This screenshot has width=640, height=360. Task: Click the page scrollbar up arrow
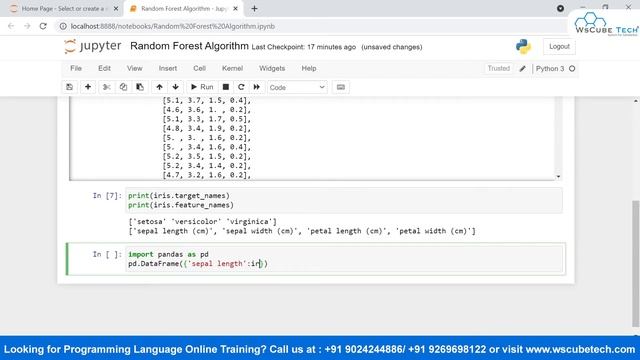pos(636,100)
